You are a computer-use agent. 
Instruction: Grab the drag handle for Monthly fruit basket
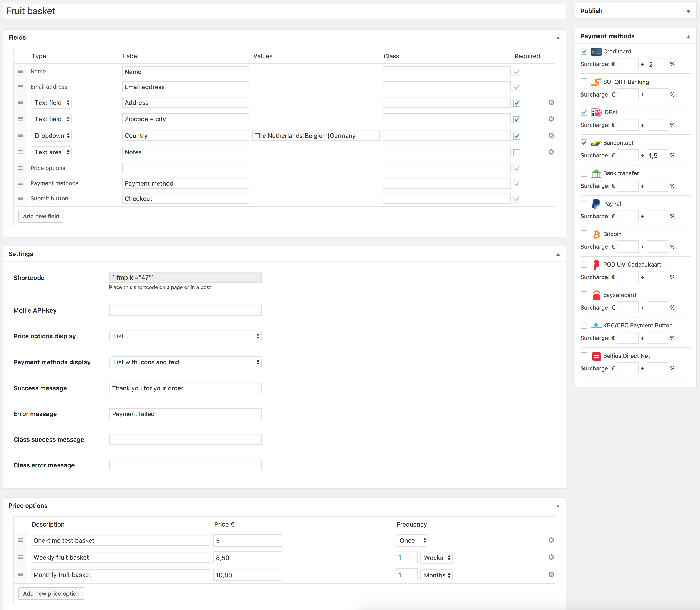pyautogui.click(x=21, y=575)
